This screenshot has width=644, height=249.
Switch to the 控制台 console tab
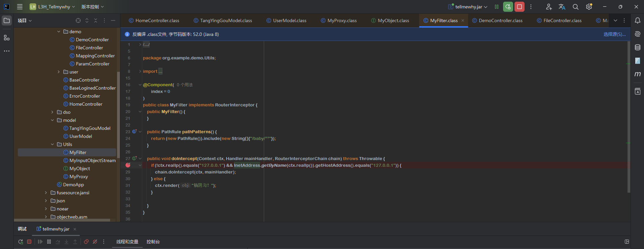click(153, 242)
